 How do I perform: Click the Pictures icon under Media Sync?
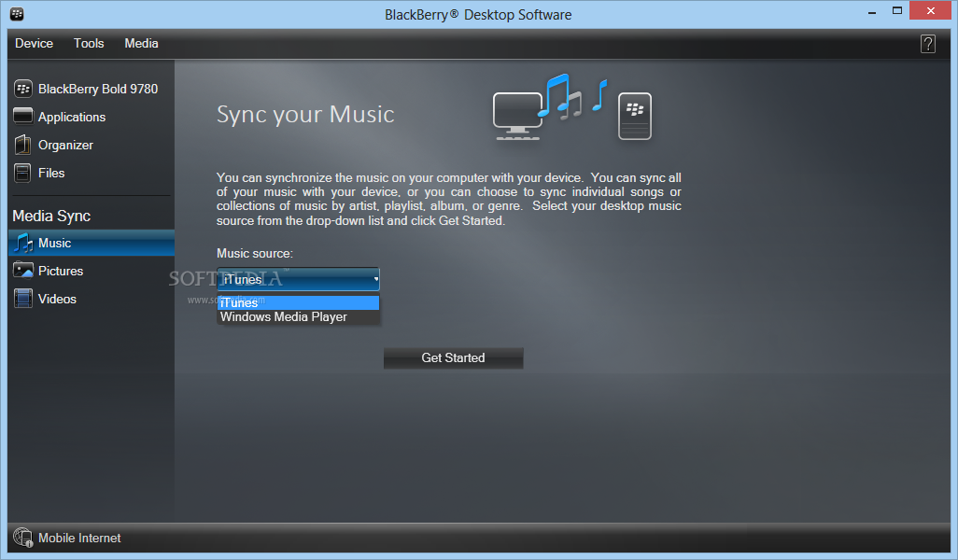tap(23, 270)
